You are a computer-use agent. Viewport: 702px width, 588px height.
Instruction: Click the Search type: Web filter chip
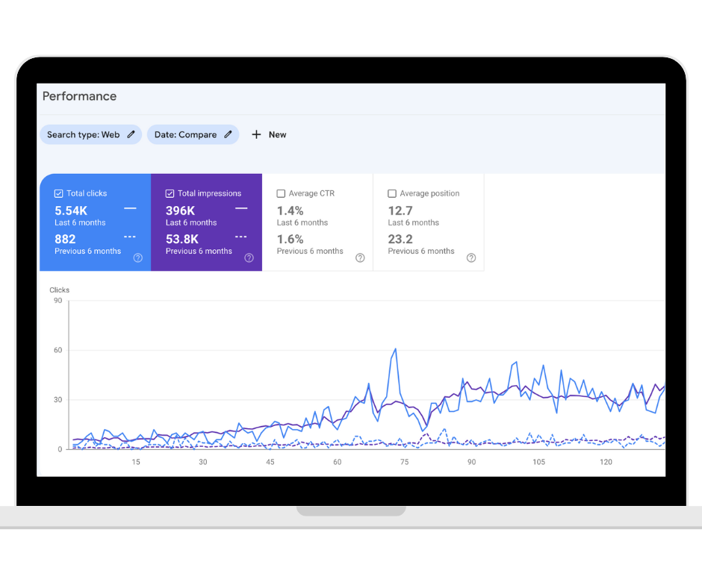coord(91,134)
